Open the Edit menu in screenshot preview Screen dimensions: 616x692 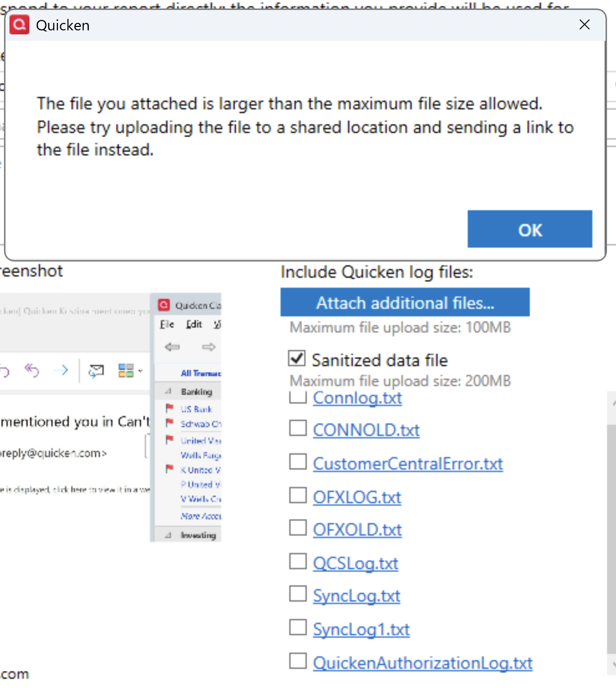(x=194, y=324)
